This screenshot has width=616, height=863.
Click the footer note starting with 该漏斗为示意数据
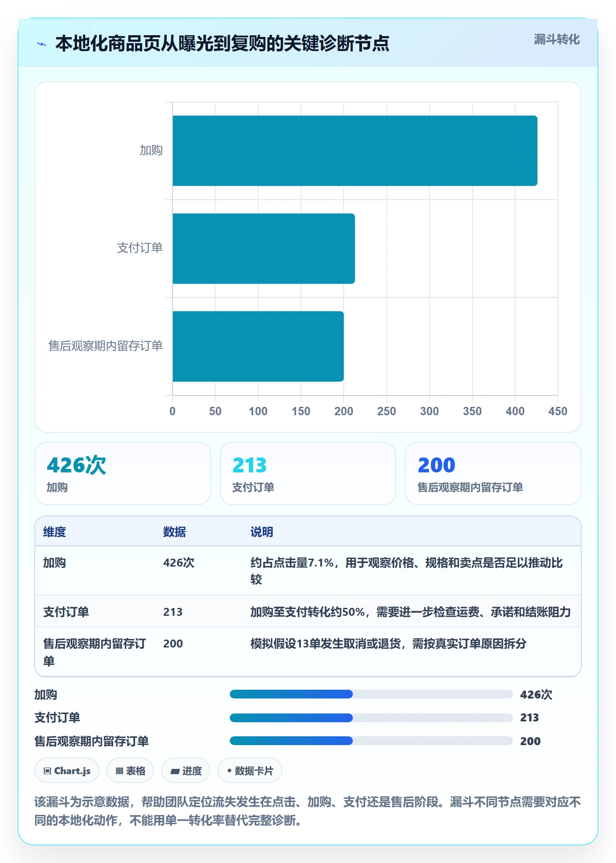(x=308, y=811)
